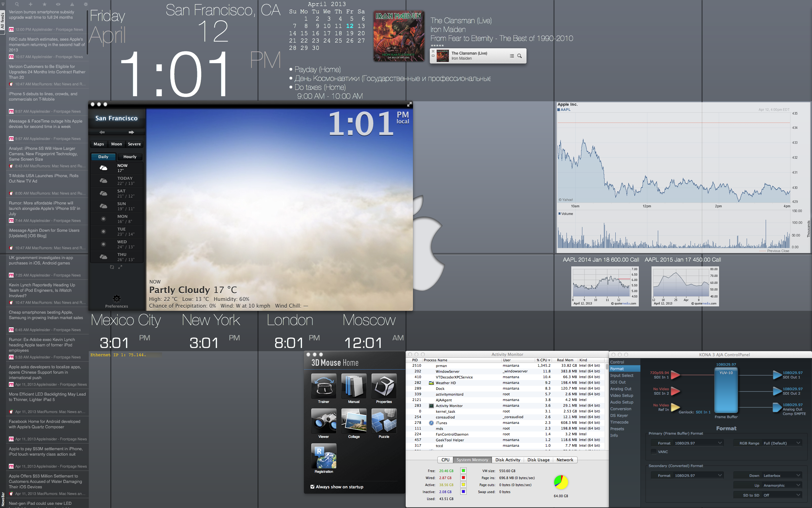Click the blue Inactive memory color swatch
The image size is (812, 508).
click(x=463, y=491)
